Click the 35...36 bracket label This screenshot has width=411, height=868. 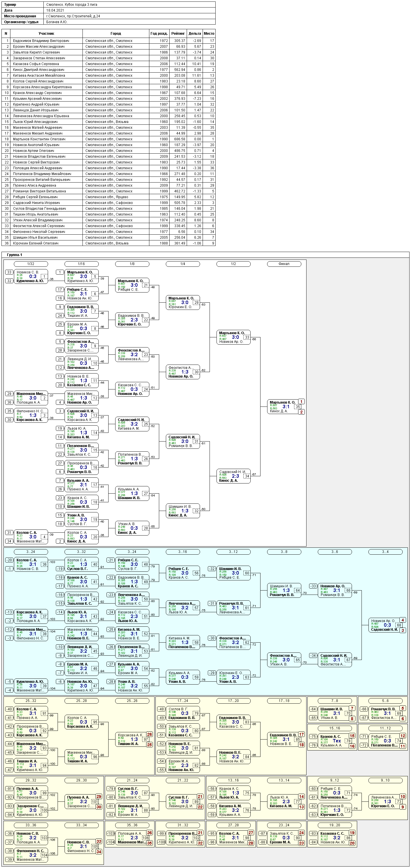(132, 825)
